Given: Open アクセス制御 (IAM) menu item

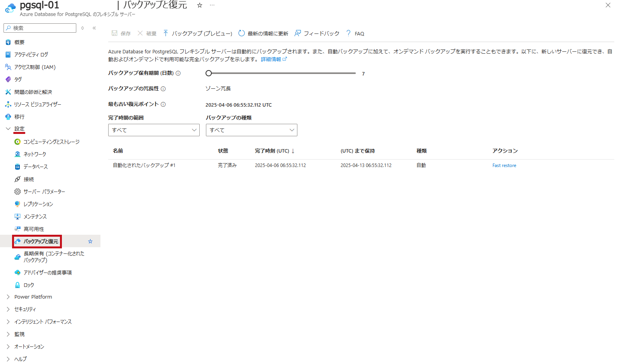Looking at the screenshot, I should [x=35, y=67].
